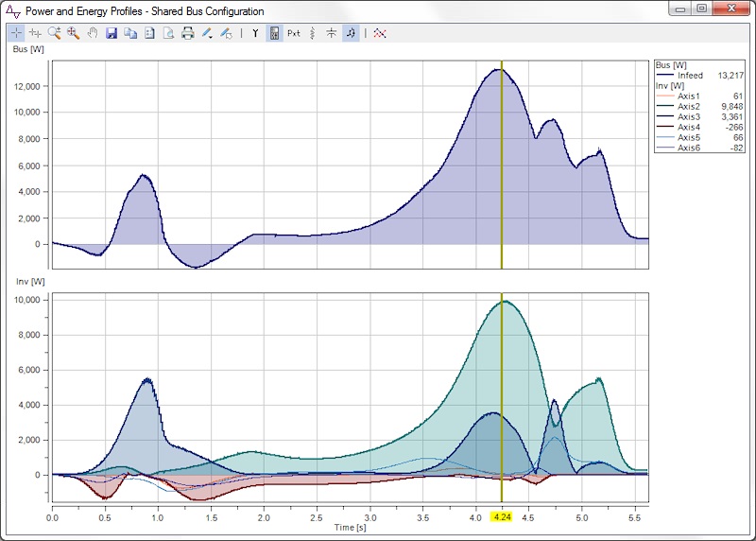Open the calculator tool icon
The height and width of the screenshot is (541, 756).
click(274, 33)
